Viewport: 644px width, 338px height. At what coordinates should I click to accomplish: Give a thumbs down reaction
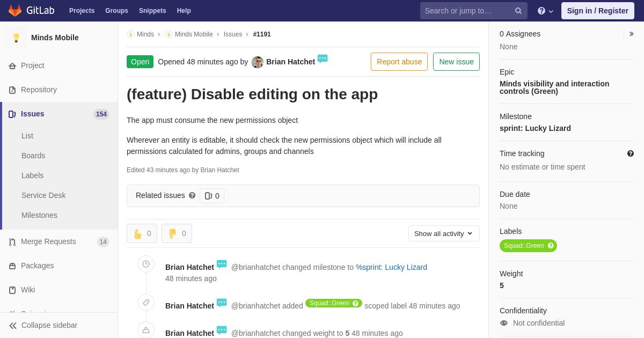[x=177, y=233]
